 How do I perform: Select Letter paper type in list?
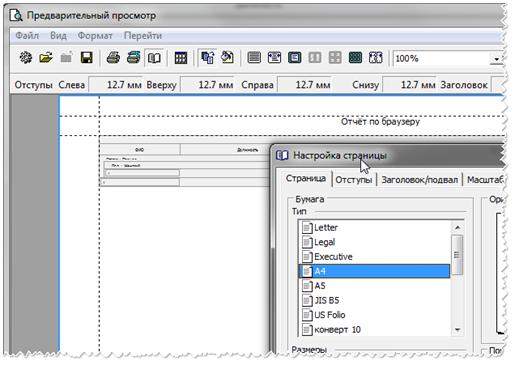pyautogui.click(x=375, y=228)
